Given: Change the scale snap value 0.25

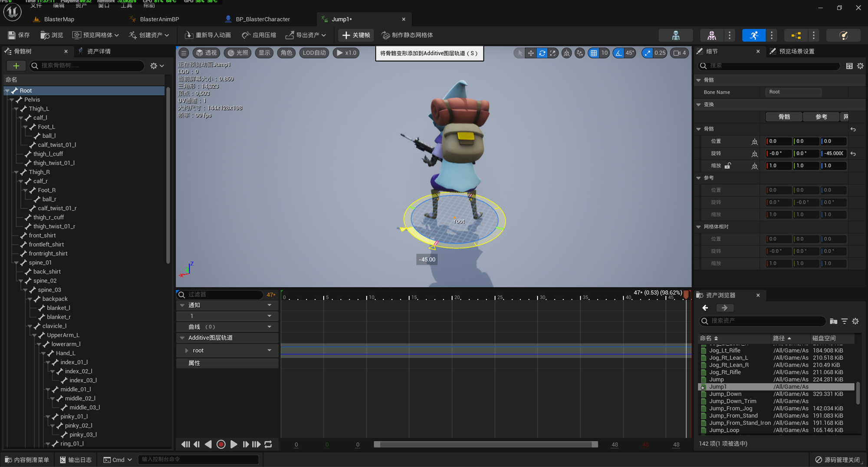Looking at the screenshot, I should (660, 53).
